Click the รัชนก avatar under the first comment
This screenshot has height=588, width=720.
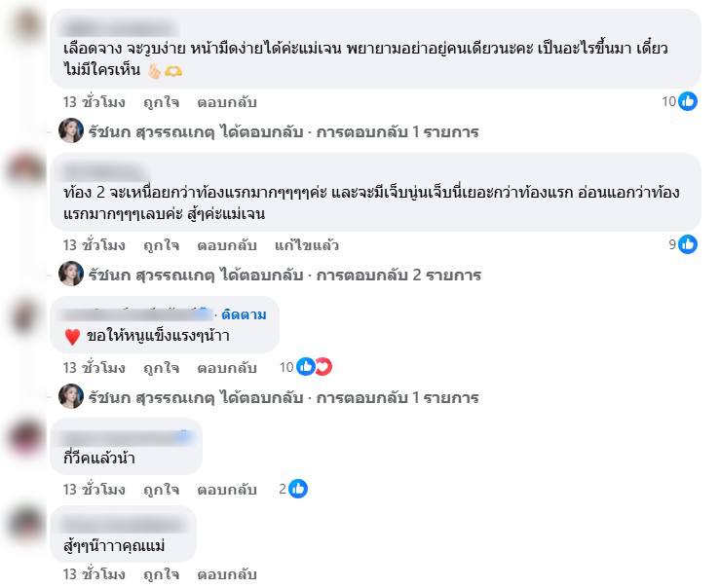tap(71, 131)
